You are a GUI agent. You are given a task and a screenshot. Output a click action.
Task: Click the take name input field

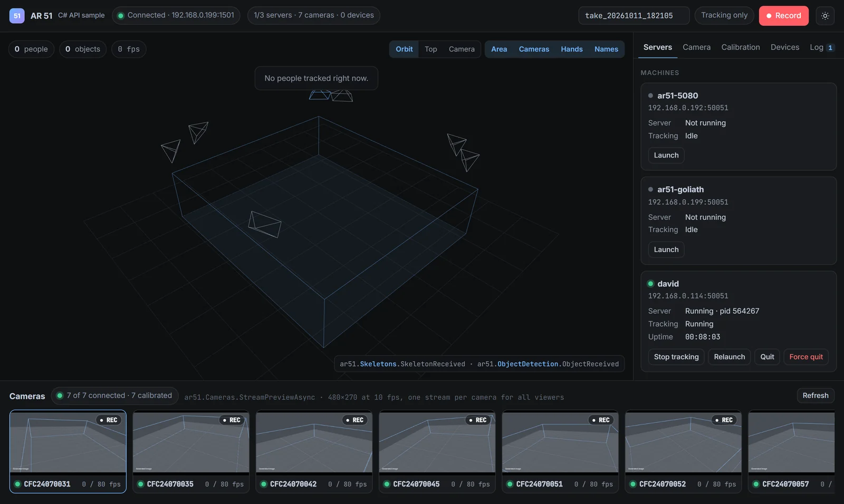pos(634,16)
